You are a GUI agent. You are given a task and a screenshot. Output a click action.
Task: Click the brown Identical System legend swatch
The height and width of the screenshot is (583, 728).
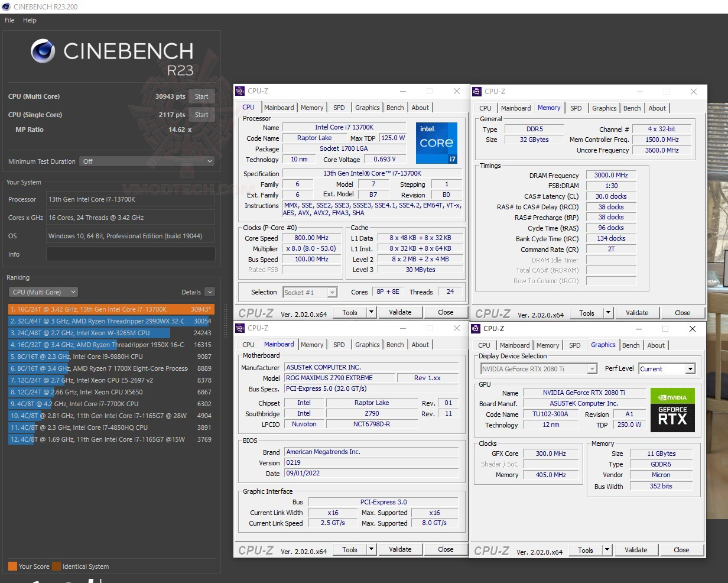[x=56, y=566]
